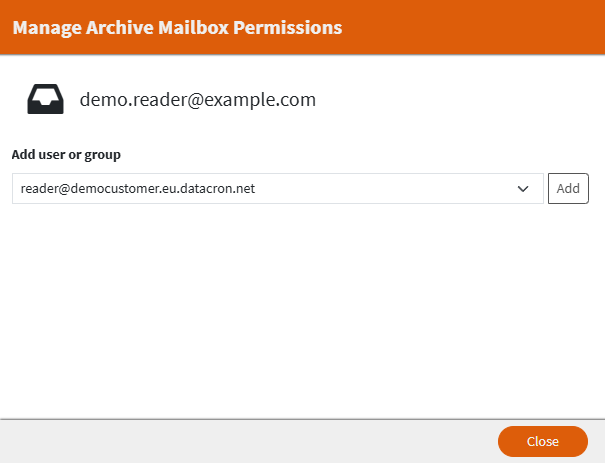
Task: Close the permissions dialog with Close button
Action: tap(542, 441)
